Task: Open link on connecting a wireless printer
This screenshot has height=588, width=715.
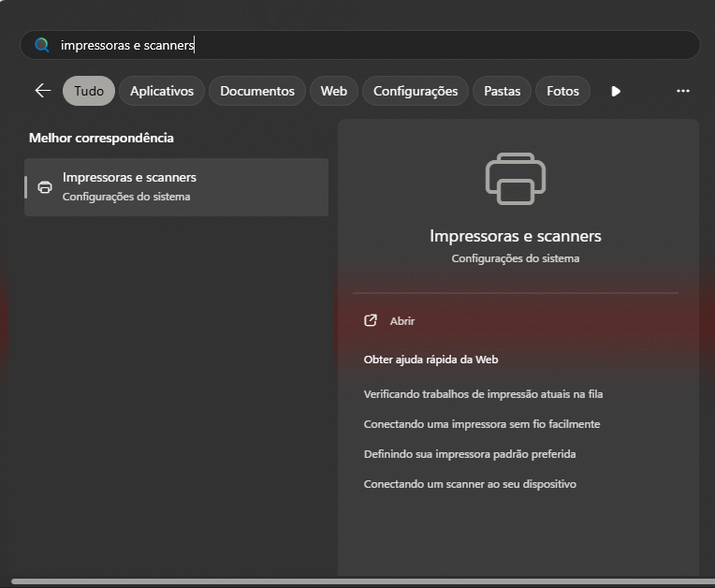Action: (481, 424)
